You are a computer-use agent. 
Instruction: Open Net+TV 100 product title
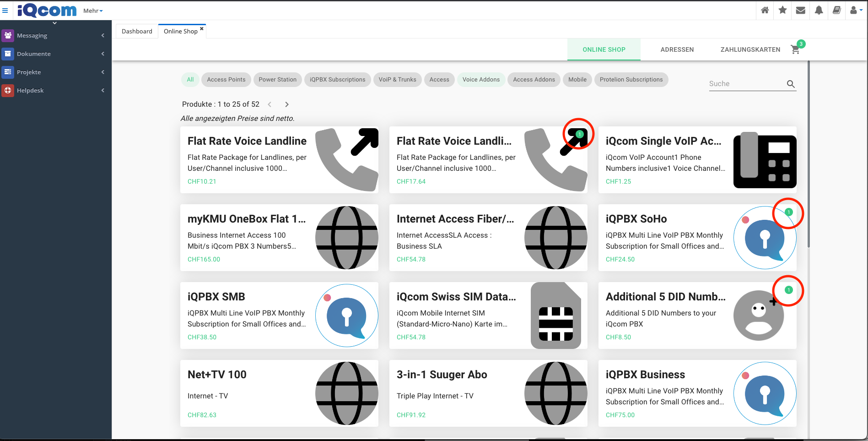coord(217,375)
